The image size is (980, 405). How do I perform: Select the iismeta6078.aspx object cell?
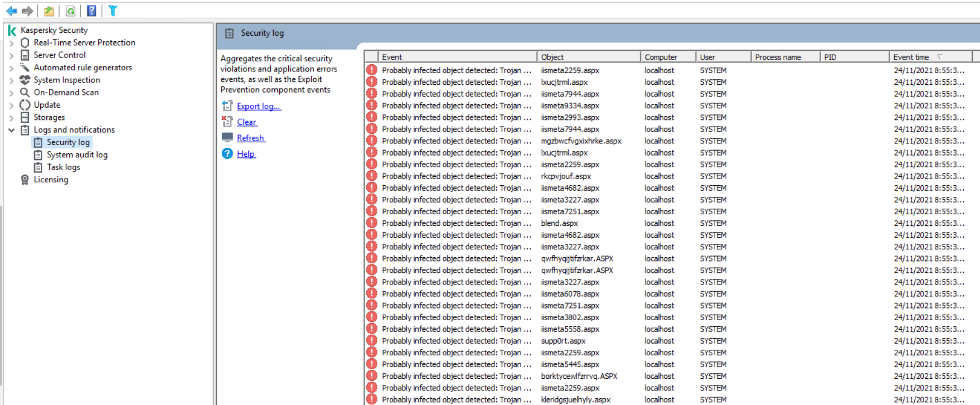[570, 293]
